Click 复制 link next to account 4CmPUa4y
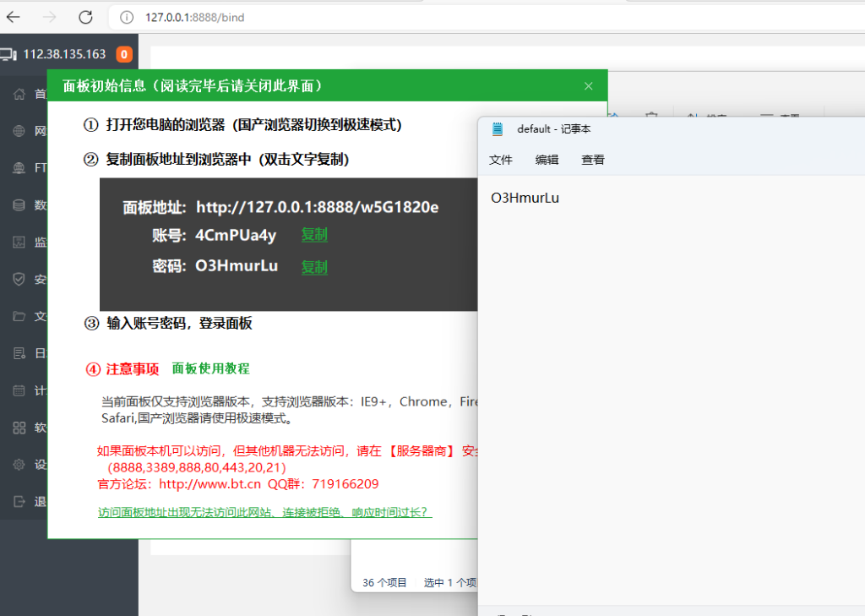The width and height of the screenshot is (865, 616). click(314, 235)
